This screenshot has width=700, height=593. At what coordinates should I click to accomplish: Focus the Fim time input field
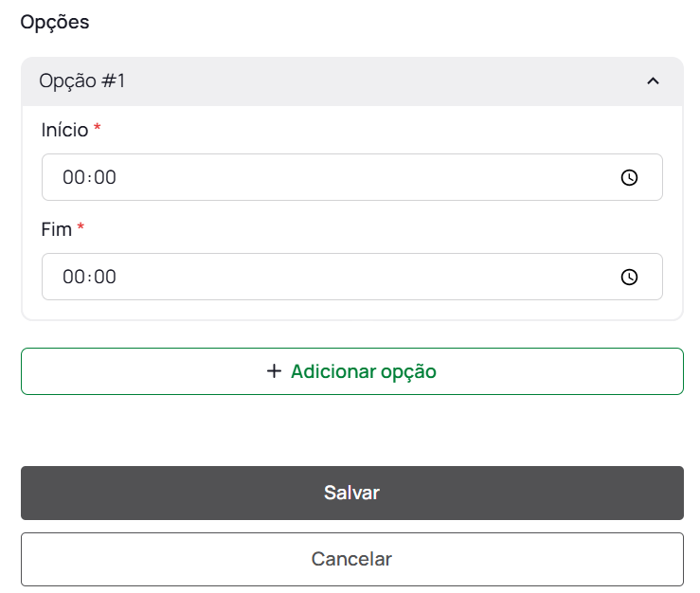coord(351,278)
